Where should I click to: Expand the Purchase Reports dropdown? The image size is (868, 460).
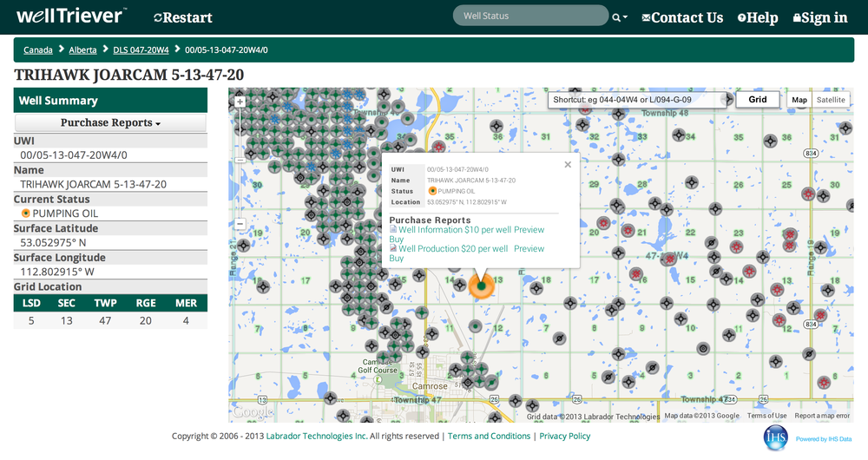pos(110,123)
